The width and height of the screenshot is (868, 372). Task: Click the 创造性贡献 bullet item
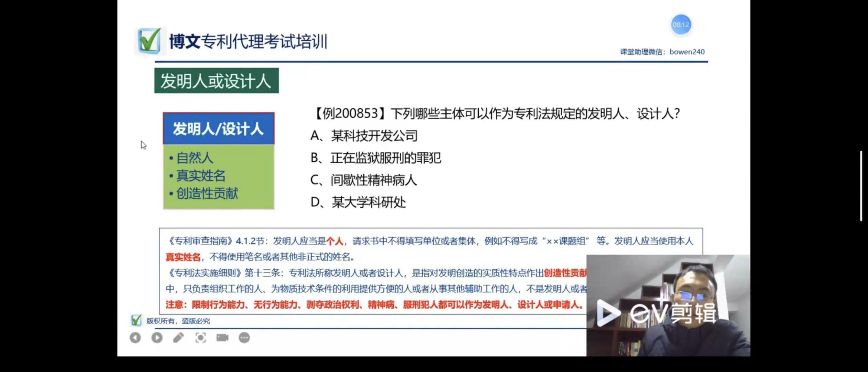tap(207, 194)
